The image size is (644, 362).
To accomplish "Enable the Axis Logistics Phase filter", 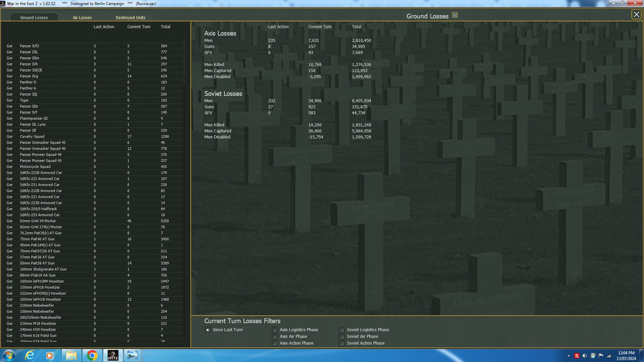I will pos(275,330).
